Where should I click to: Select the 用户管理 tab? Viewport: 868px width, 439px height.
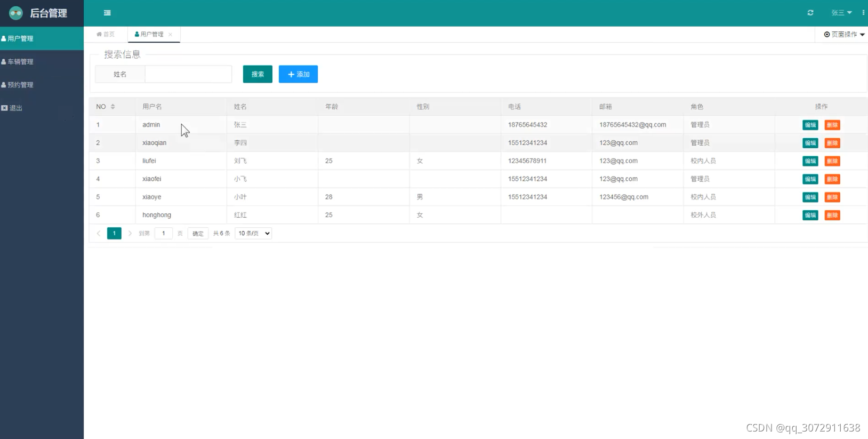[149, 34]
